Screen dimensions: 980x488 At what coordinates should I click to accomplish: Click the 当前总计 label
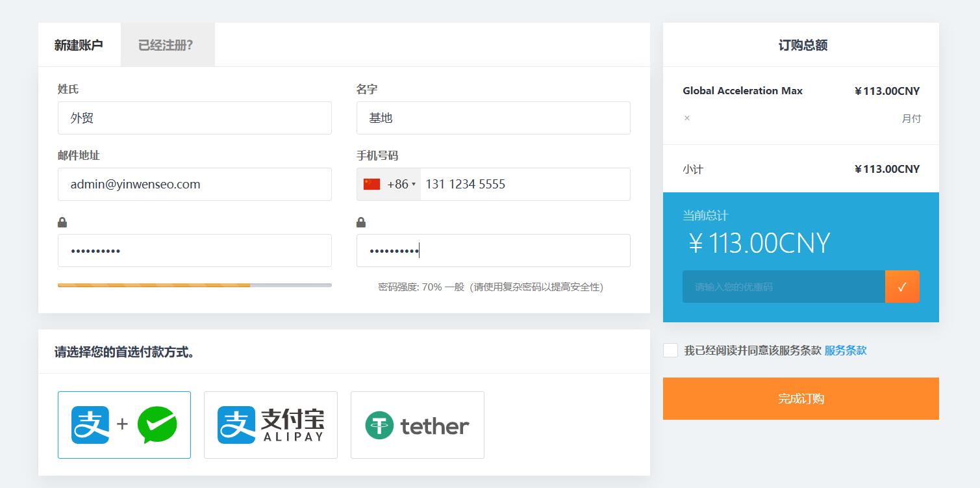click(x=705, y=216)
